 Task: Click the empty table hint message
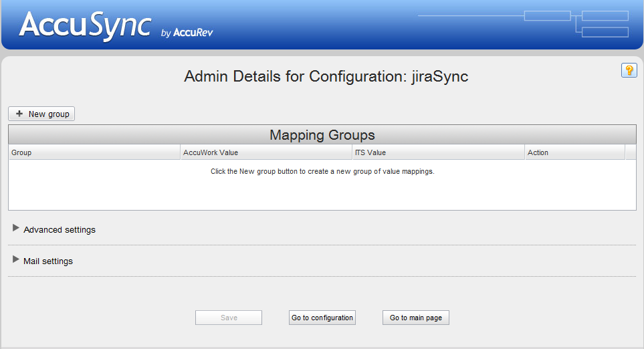322,172
